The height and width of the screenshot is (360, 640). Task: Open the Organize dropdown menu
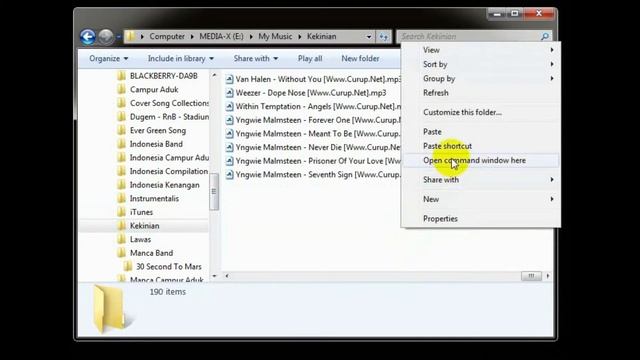coord(109,59)
